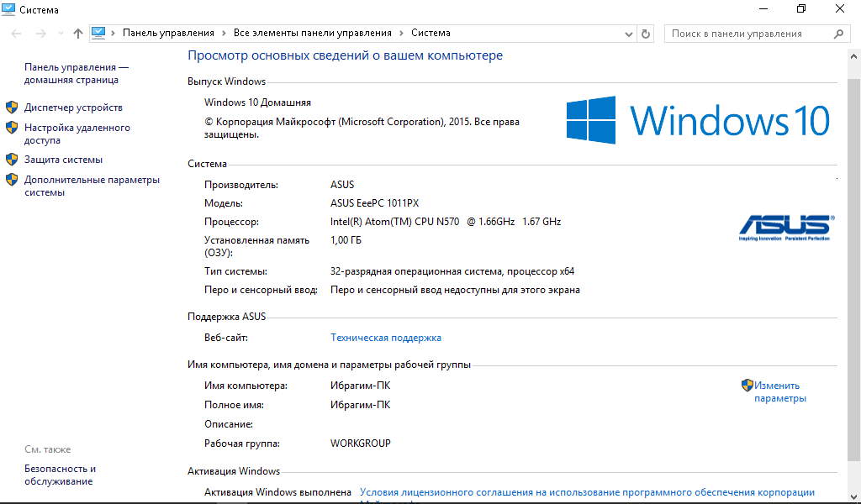Click the processor value 'Intel(R) Atom(TM) CPU N570'
The height and width of the screenshot is (504, 861).
tap(395, 222)
